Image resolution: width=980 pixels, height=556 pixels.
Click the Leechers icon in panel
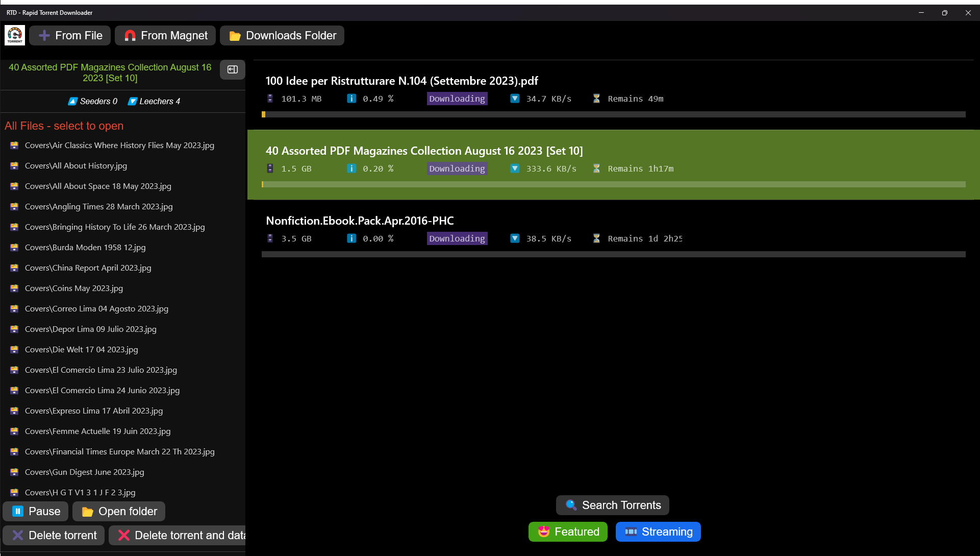[x=133, y=101]
